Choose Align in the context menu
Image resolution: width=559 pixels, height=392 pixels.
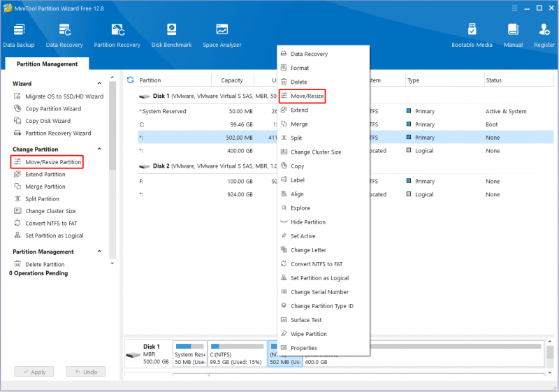pyautogui.click(x=324, y=194)
